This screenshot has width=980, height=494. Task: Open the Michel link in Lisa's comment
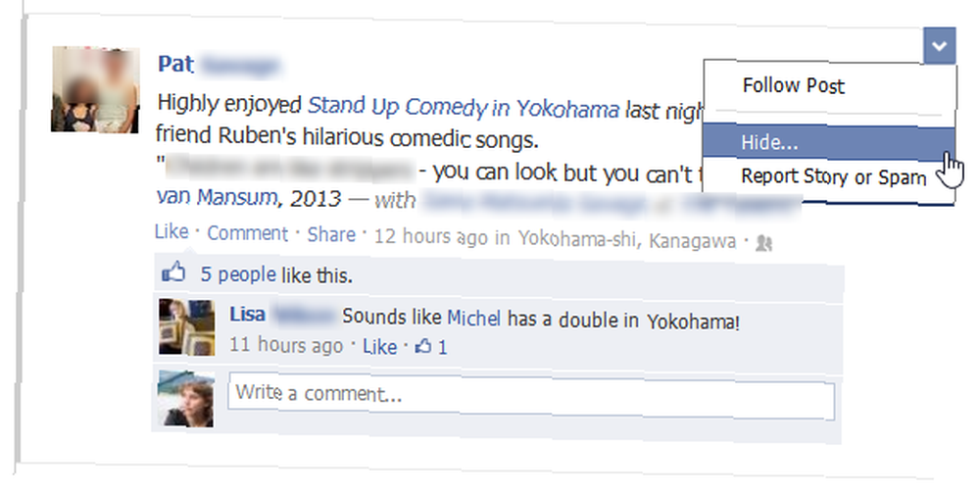coord(473,319)
